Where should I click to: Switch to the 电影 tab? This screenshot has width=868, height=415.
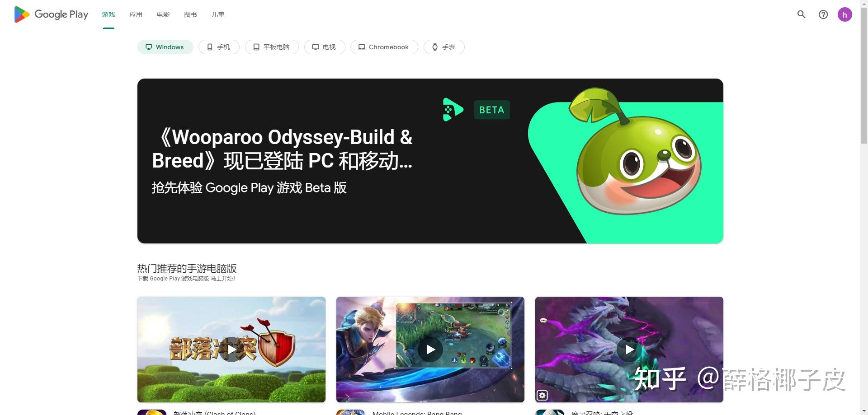(163, 14)
